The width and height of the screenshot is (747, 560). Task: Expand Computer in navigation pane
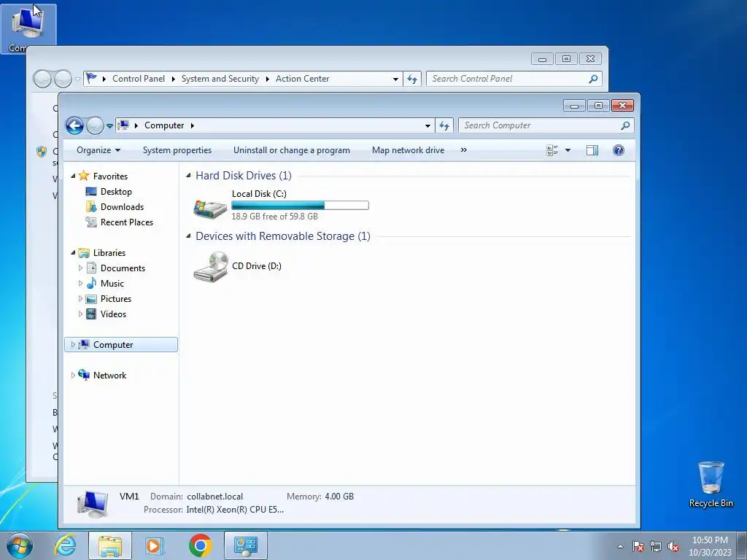click(73, 344)
